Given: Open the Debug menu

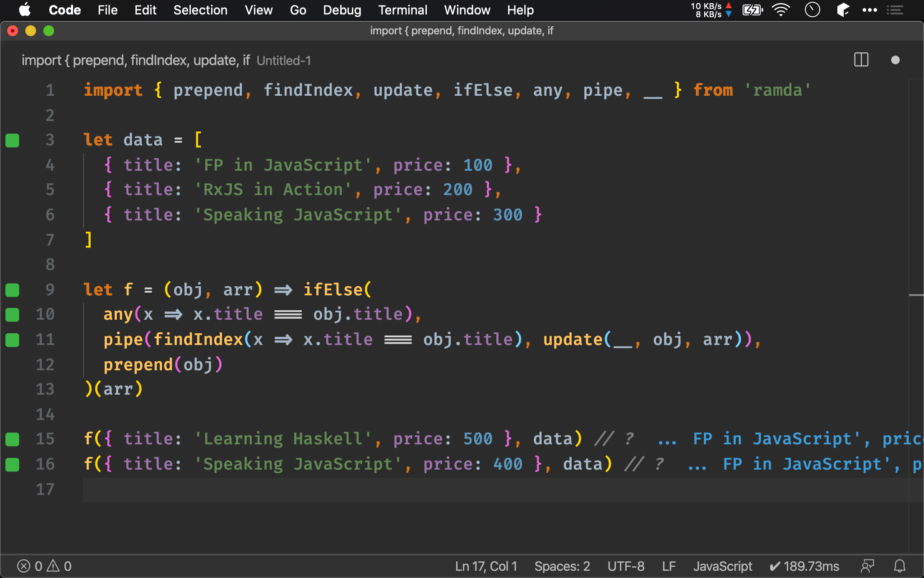Looking at the screenshot, I should coord(342,10).
